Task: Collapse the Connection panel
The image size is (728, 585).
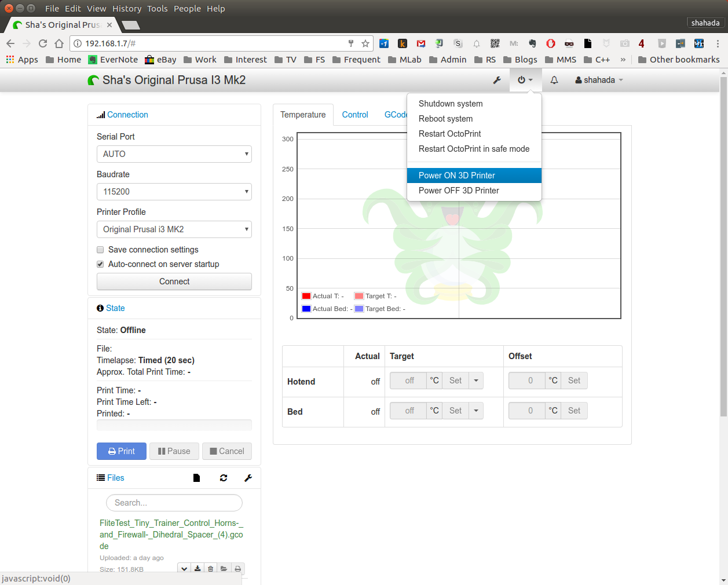Action: point(127,115)
